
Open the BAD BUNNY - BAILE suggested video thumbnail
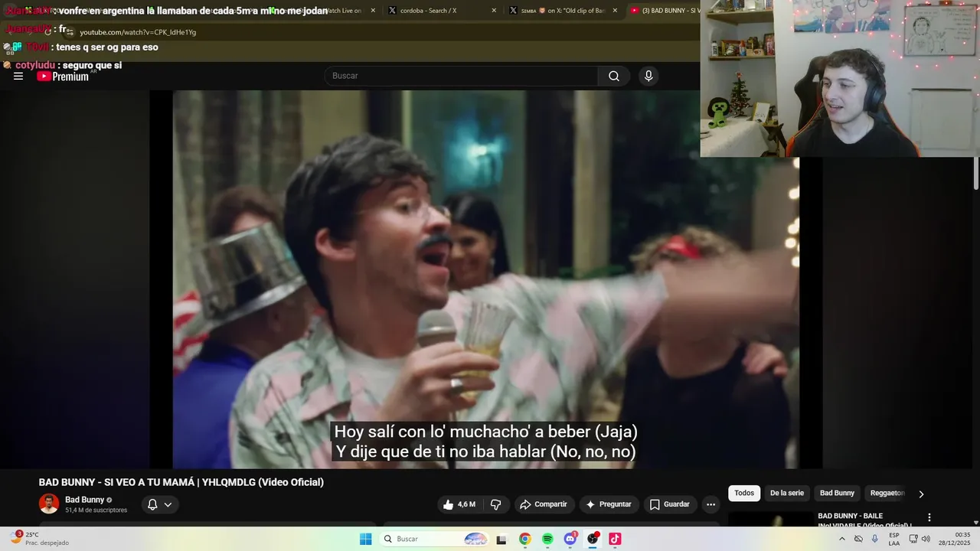pyautogui.click(x=770, y=519)
